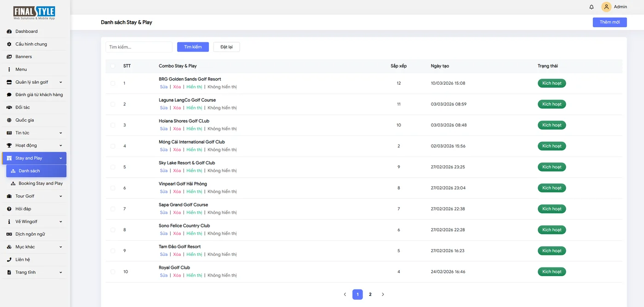
Task: Click the Cấu hình chung gear icon
Action: coord(9,44)
